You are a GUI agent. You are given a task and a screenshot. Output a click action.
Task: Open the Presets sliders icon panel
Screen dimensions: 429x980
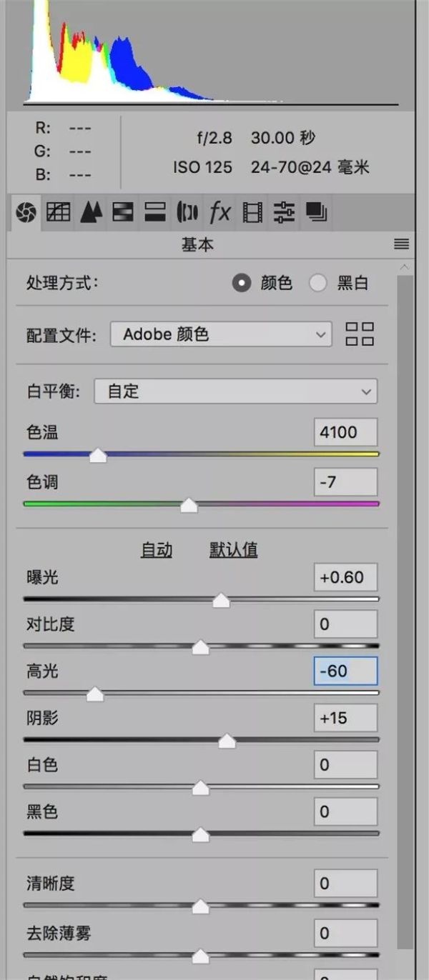pyautogui.click(x=284, y=211)
